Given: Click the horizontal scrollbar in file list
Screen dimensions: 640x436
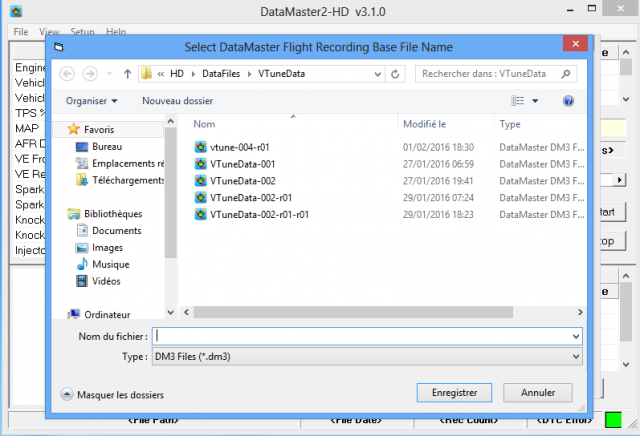Looking at the screenshot, I should 353,312.
